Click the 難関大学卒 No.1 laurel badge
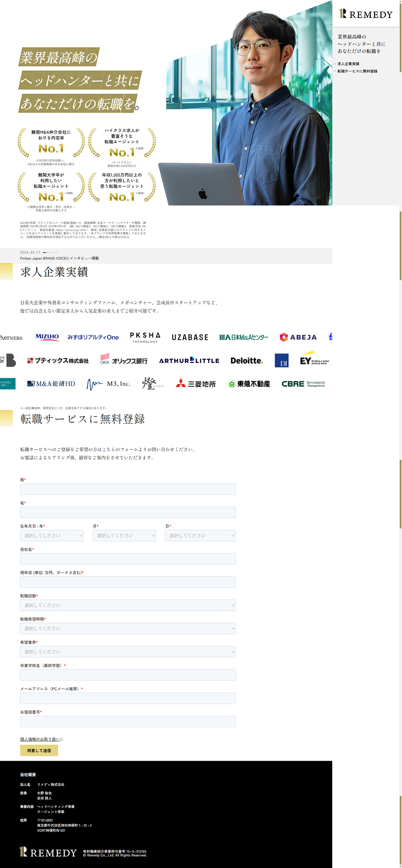 click(x=51, y=187)
